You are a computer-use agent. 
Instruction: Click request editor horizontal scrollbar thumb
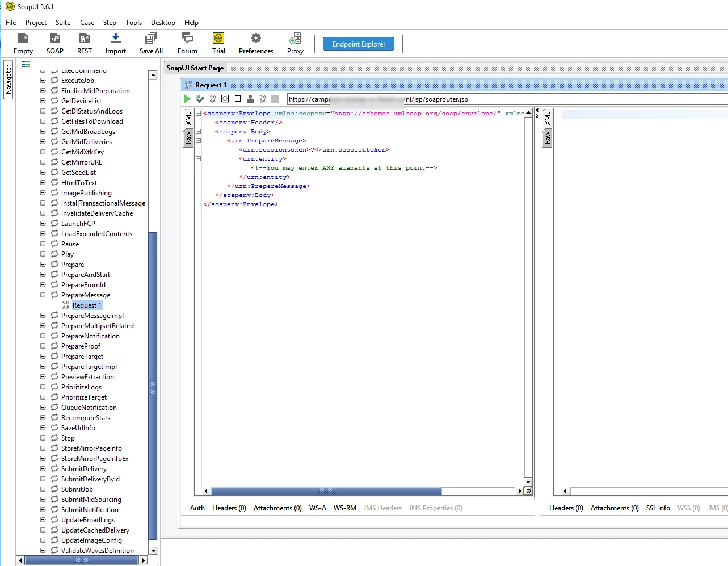[x=326, y=491]
